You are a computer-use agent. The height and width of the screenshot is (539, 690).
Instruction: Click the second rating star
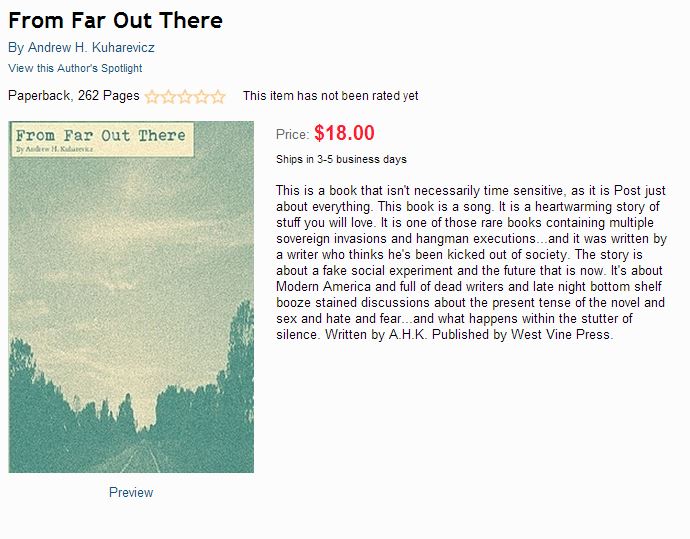point(168,97)
